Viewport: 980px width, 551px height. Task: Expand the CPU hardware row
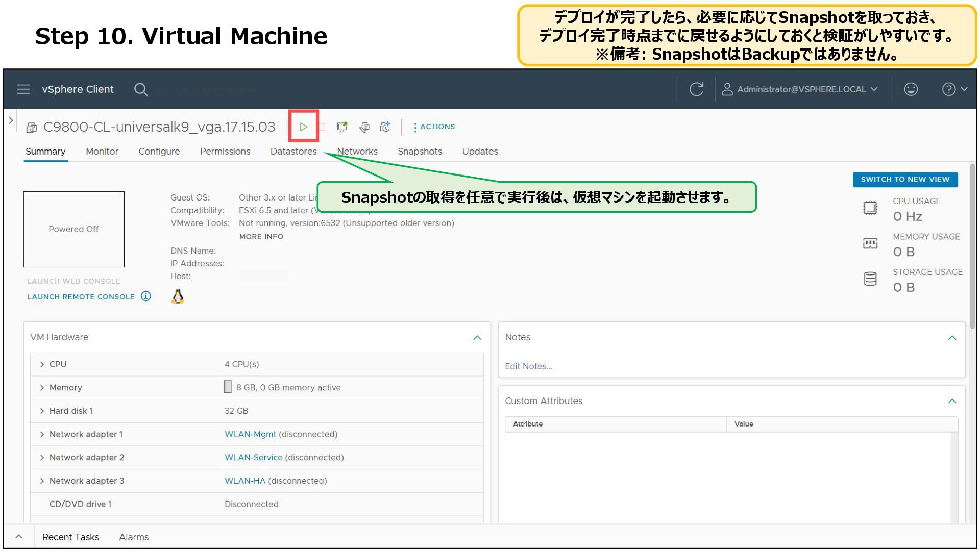coord(42,364)
